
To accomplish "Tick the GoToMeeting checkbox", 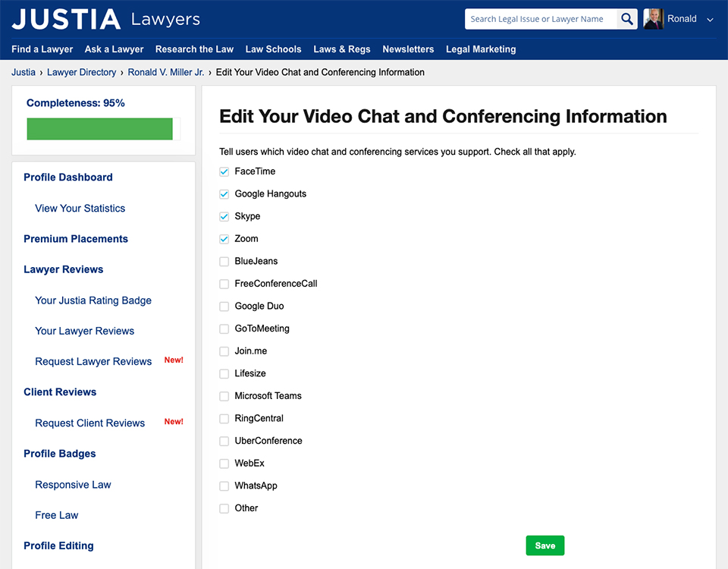I will pos(224,329).
